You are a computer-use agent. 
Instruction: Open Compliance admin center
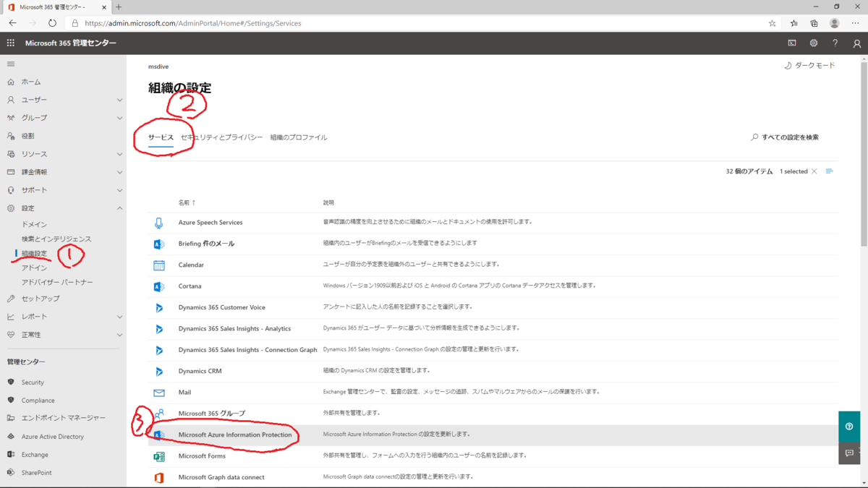point(38,401)
